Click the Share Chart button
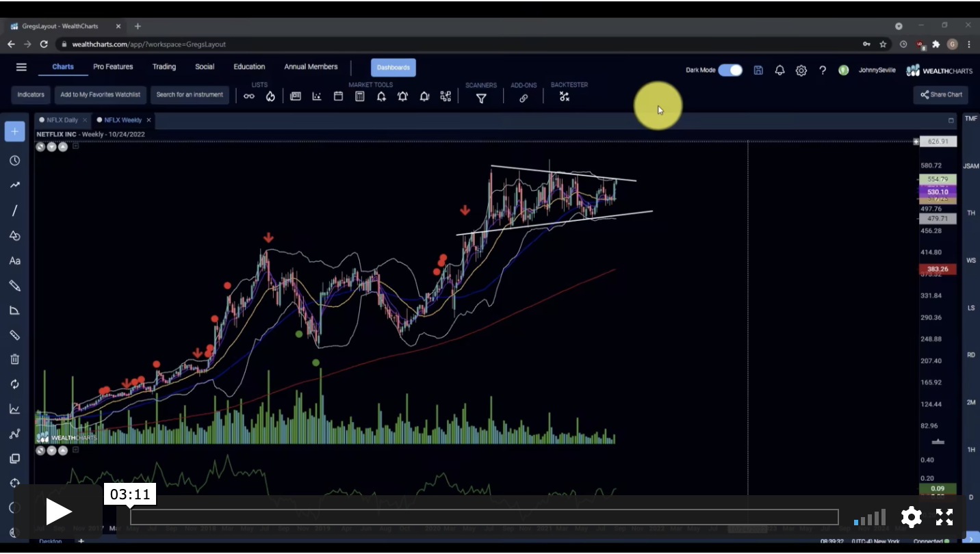980x554 pixels. tap(941, 94)
